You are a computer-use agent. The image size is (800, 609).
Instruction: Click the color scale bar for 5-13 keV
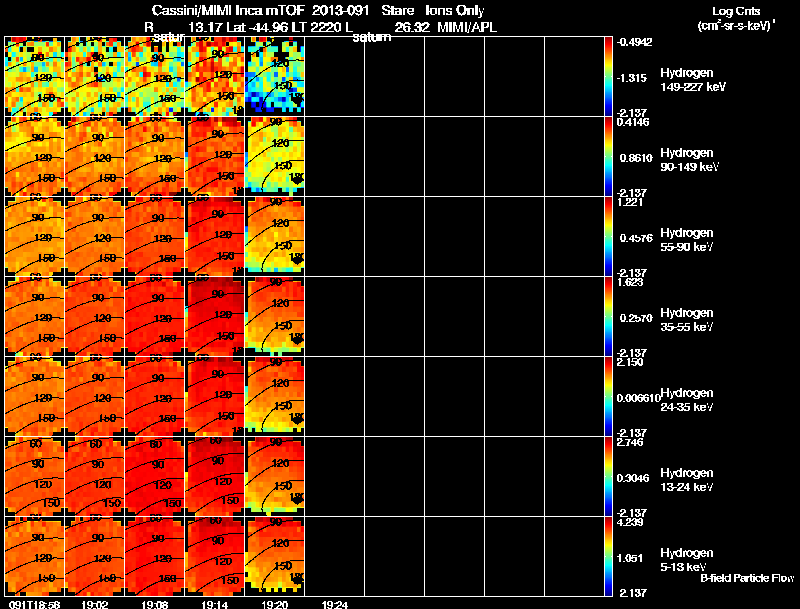[608, 556]
